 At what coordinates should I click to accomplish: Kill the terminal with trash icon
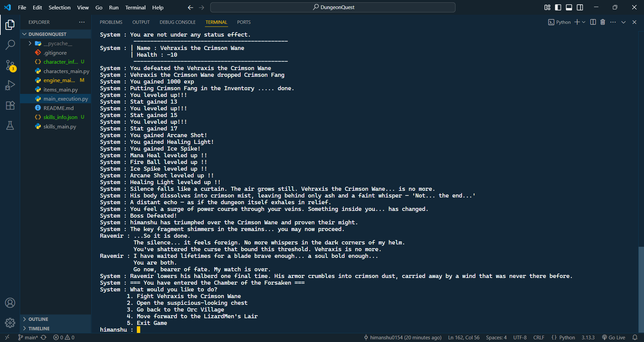coord(603,22)
